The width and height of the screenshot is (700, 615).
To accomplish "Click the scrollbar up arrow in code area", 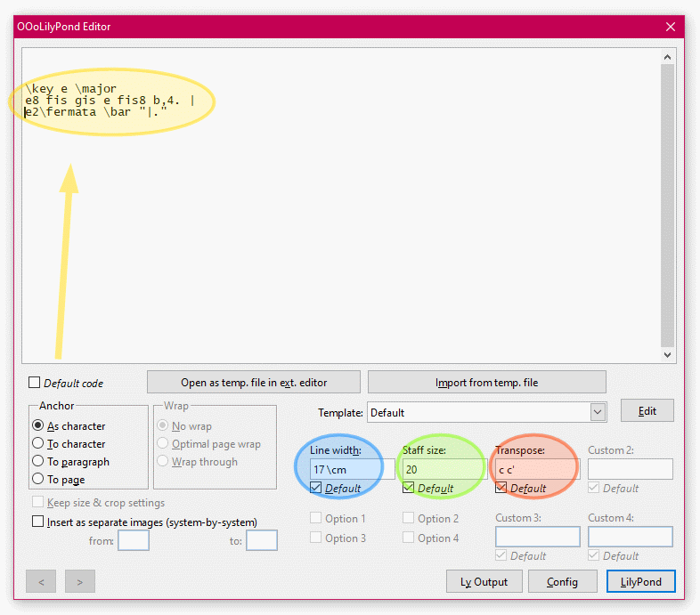I will click(x=667, y=57).
